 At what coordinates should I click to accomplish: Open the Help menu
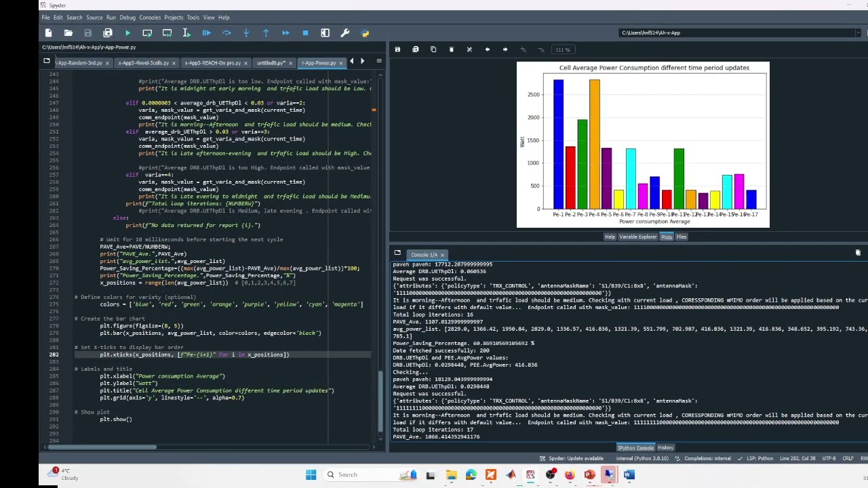click(x=224, y=18)
